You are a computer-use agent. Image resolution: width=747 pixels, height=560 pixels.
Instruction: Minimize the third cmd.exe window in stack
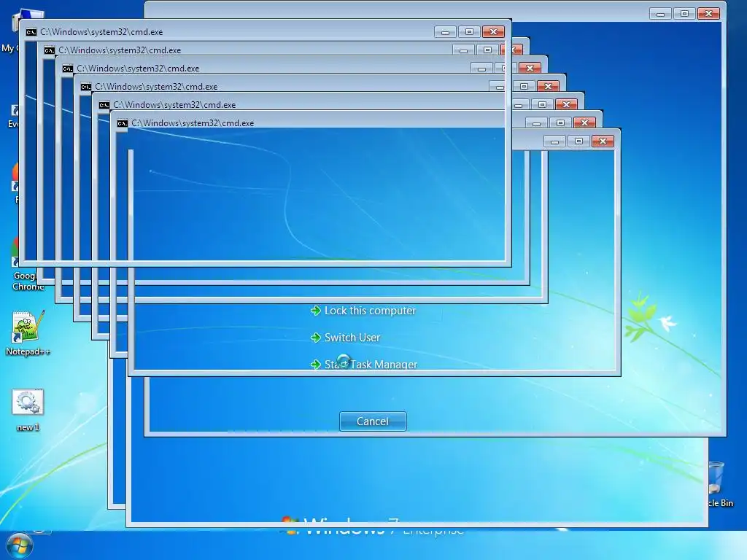click(481, 69)
